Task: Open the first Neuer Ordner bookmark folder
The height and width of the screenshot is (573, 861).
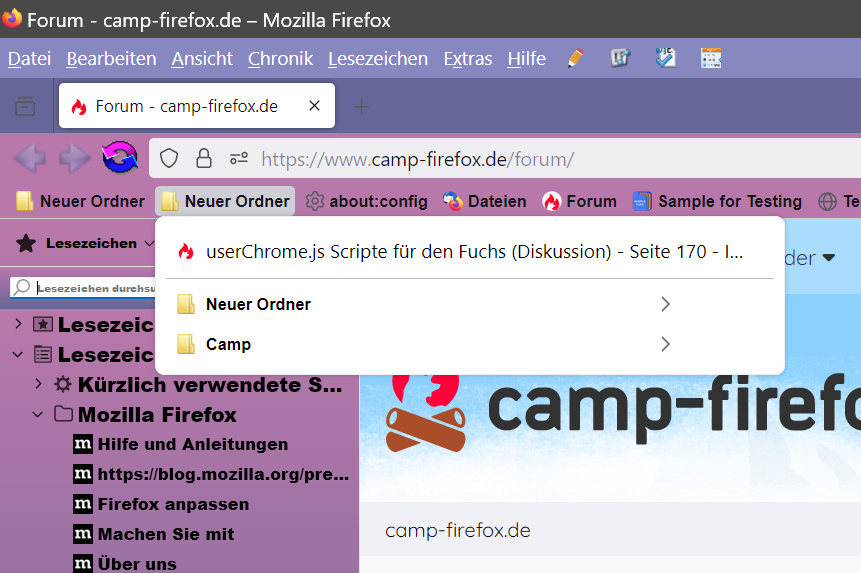Action: (80, 201)
